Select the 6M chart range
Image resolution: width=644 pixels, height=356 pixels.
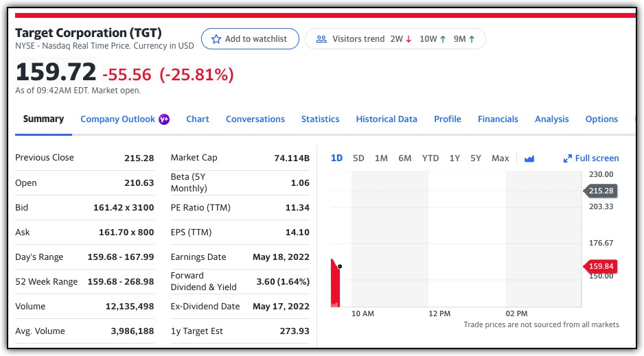point(405,158)
